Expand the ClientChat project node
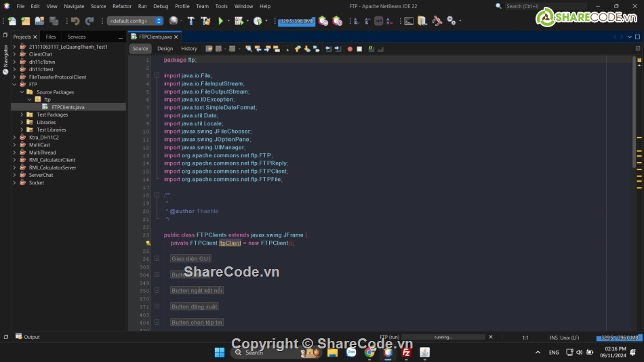 click(14, 54)
